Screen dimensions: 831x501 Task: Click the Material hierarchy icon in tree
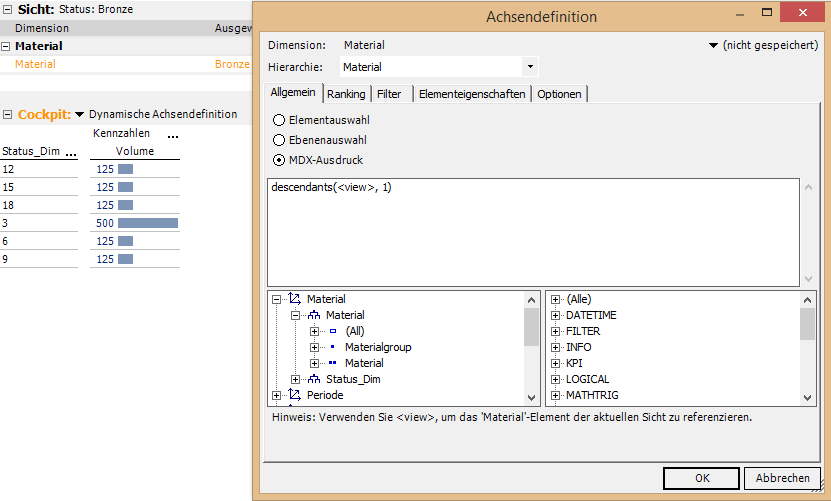[x=313, y=315]
